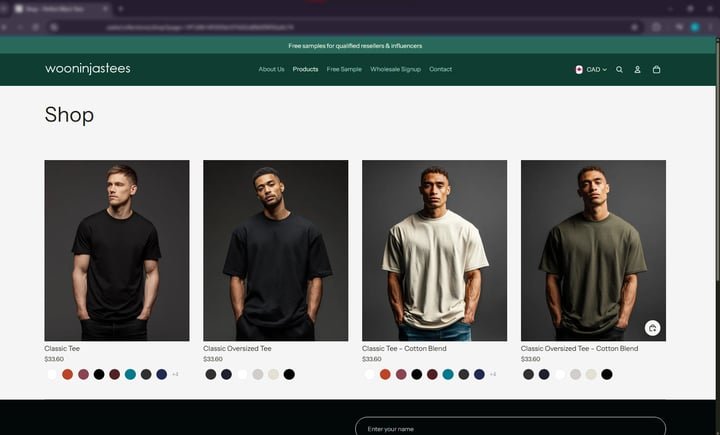Expand the CAD currency dropdown
The width and height of the screenshot is (720, 435).
[x=596, y=69]
